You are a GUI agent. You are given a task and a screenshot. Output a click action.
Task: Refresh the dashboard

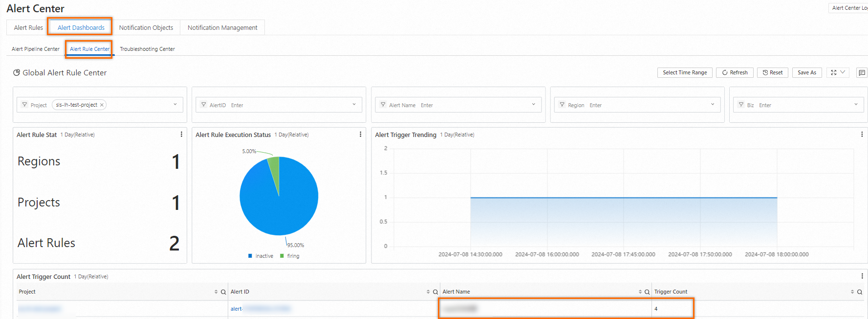pyautogui.click(x=735, y=72)
